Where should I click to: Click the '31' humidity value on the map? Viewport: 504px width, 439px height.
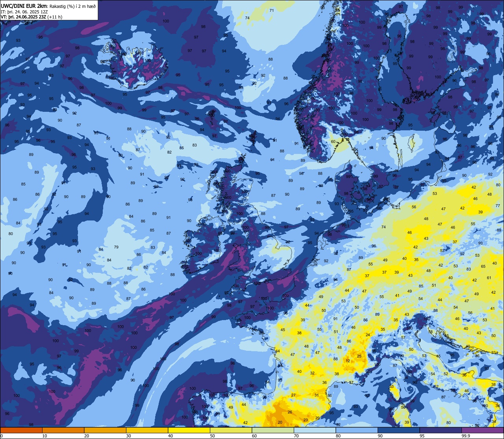point(317,395)
